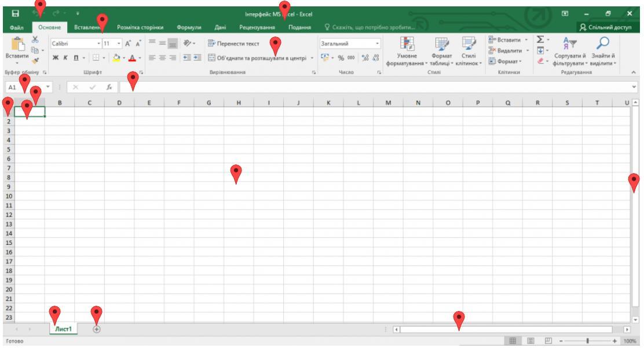Open the Число group dialog launcher
The height and width of the screenshot is (348, 644).
tap(379, 72)
